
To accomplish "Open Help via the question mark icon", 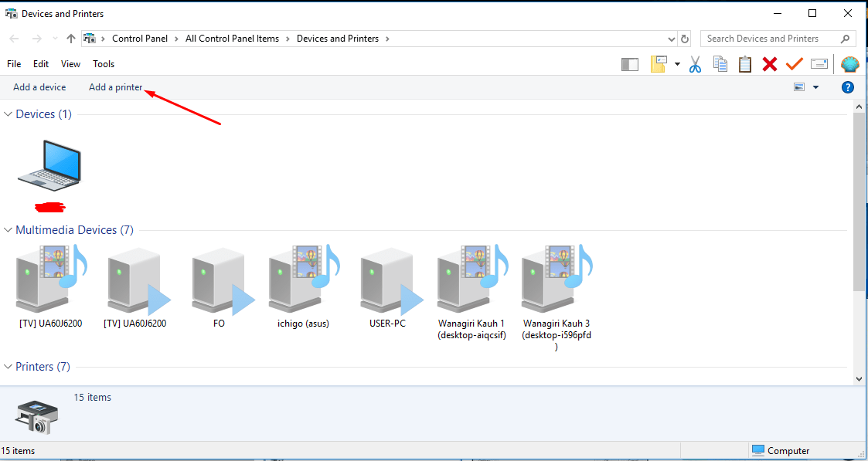I will 848,86.
